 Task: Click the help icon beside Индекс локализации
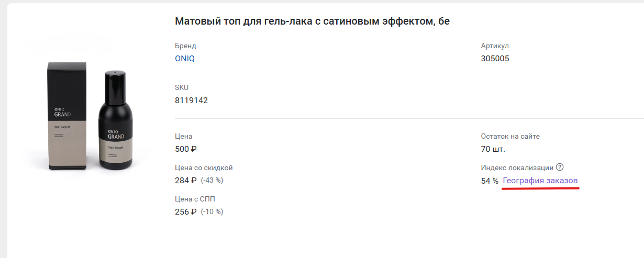point(560,167)
